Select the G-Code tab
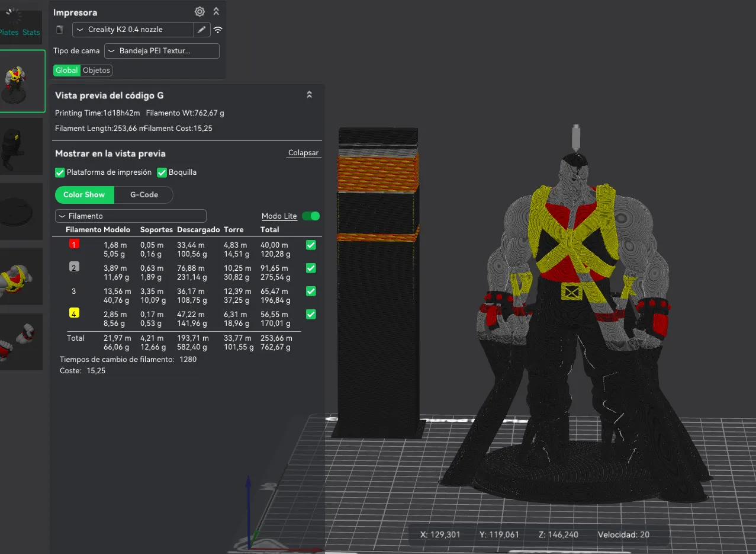The image size is (756, 554). coord(144,194)
